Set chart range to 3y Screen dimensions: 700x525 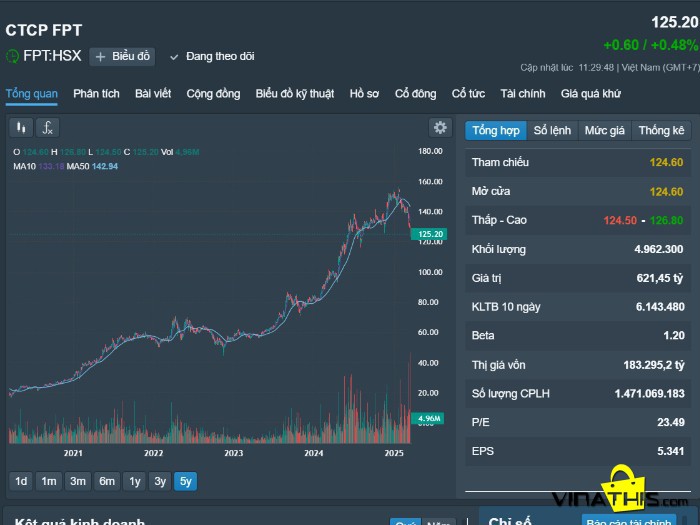(x=160, y=481)
